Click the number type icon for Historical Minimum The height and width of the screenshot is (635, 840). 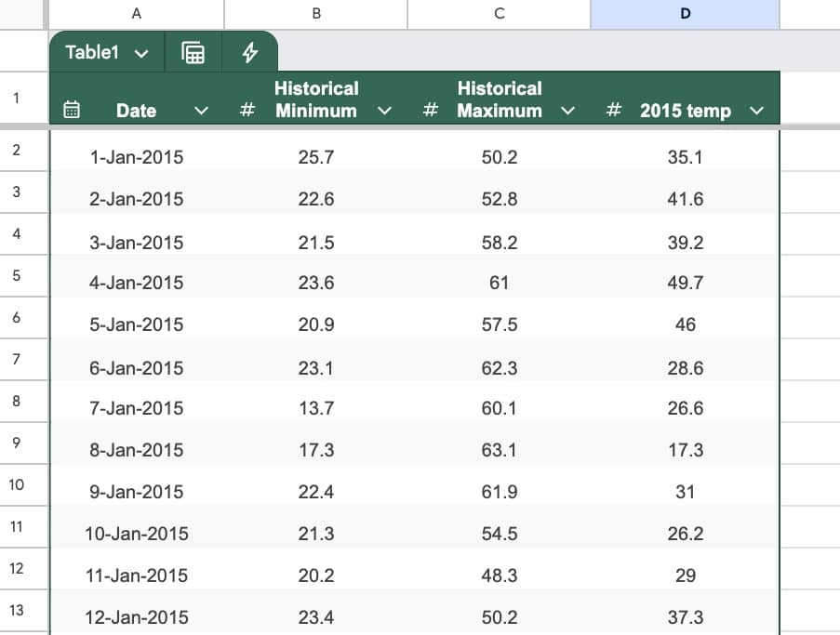tap(247, 111)
